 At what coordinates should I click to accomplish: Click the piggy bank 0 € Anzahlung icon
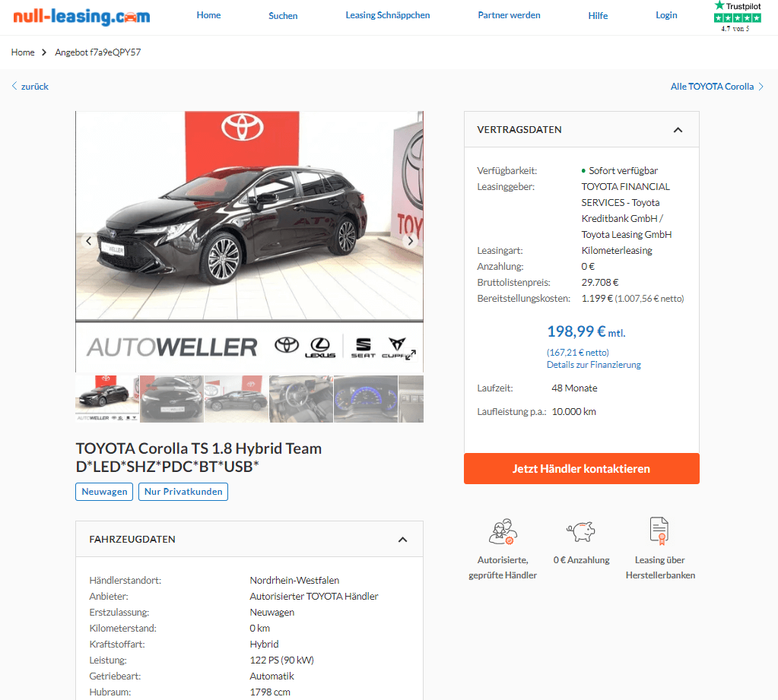[x=581, y=531]
